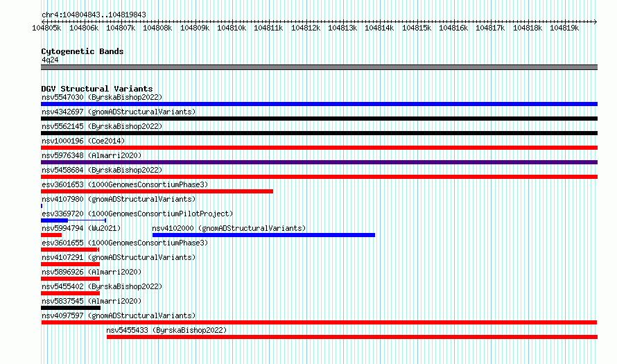Click the nsv4097597 (gnomADStructuralVariants) label
617x364 pixels.
point(119,315)
